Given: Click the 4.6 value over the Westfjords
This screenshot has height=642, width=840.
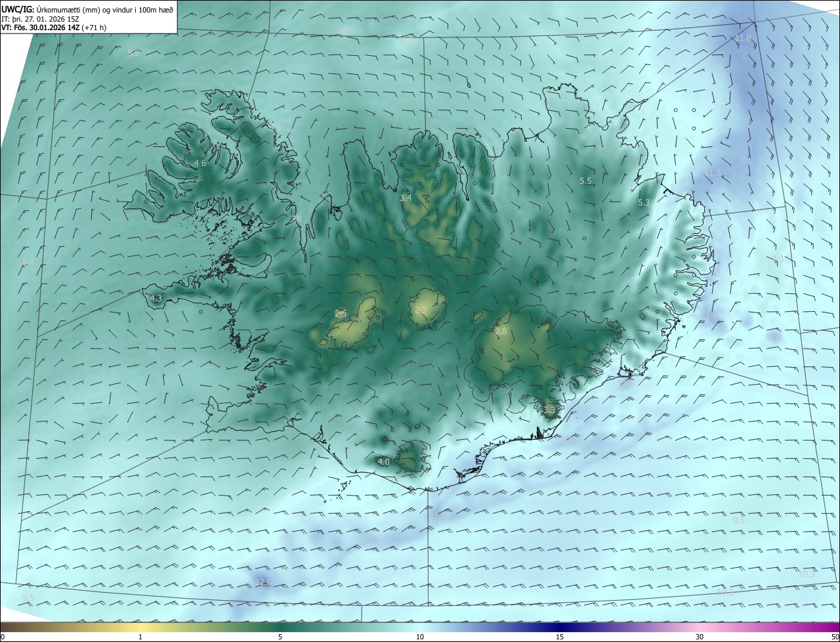Looking at the screenshot, I should (200, 163).
